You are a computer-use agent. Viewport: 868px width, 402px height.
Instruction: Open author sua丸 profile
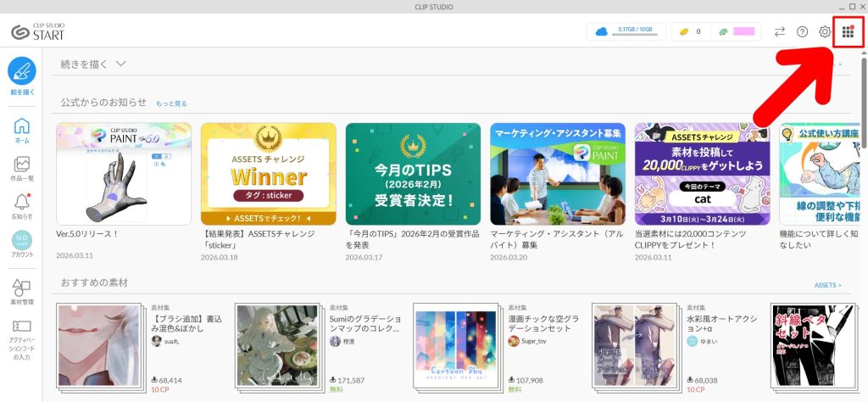coord(165,341)
